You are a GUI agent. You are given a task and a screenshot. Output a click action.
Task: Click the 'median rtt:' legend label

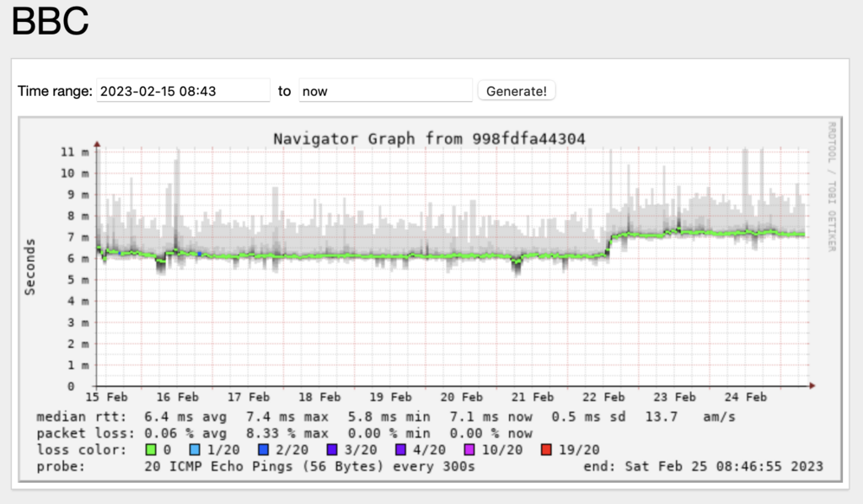pyautogui.click(x=82, y=416)
